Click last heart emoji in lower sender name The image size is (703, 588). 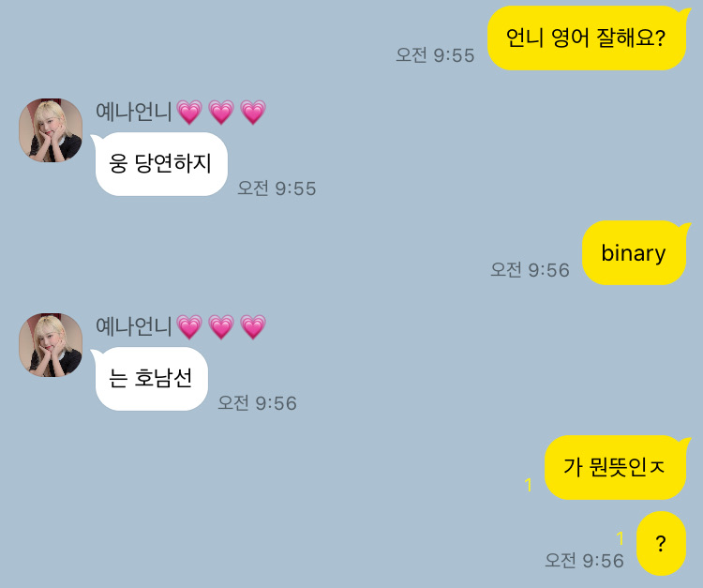253,326
